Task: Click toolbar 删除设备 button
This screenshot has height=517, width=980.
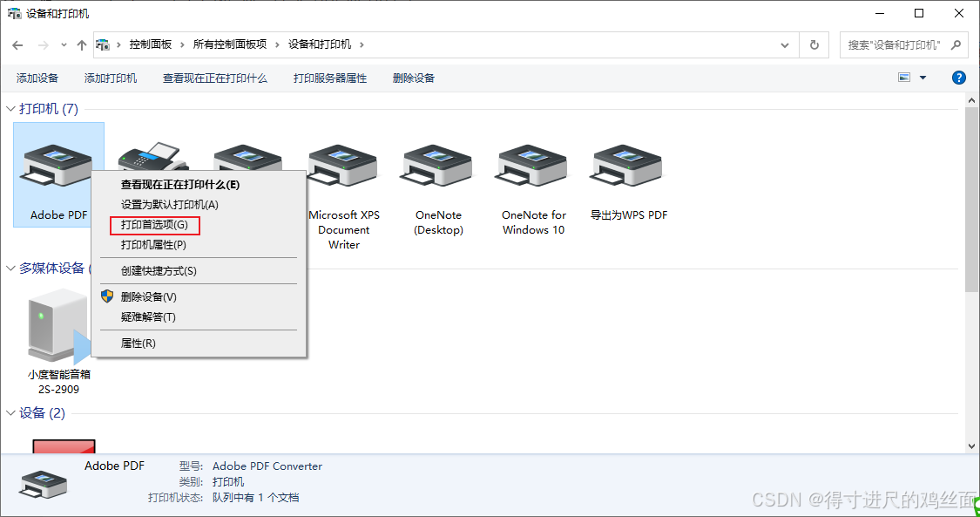Action: pyautogui.click(x=413, y=78)
